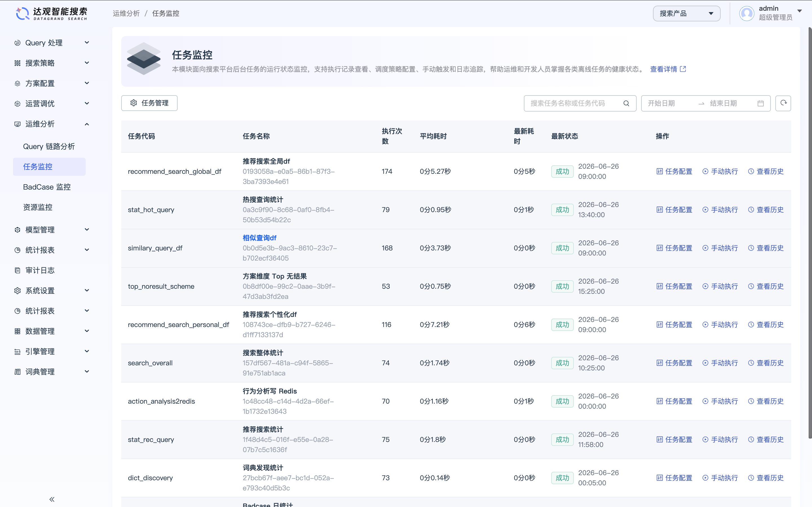Select 资源监控 in the sidebar

(x=38, y=207)
